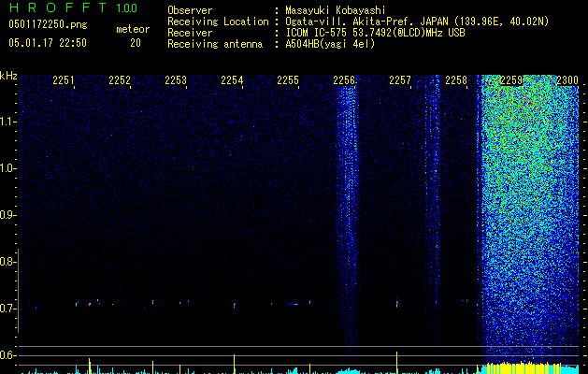Click the 2258 time marker
This screenshot has width=588, height=374.
456,79
